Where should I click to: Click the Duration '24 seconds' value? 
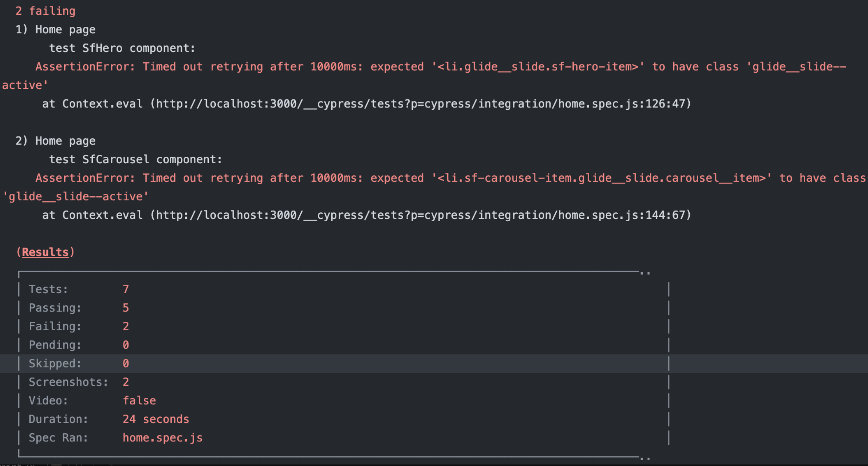pyautogui.click(x=156, y=419)
